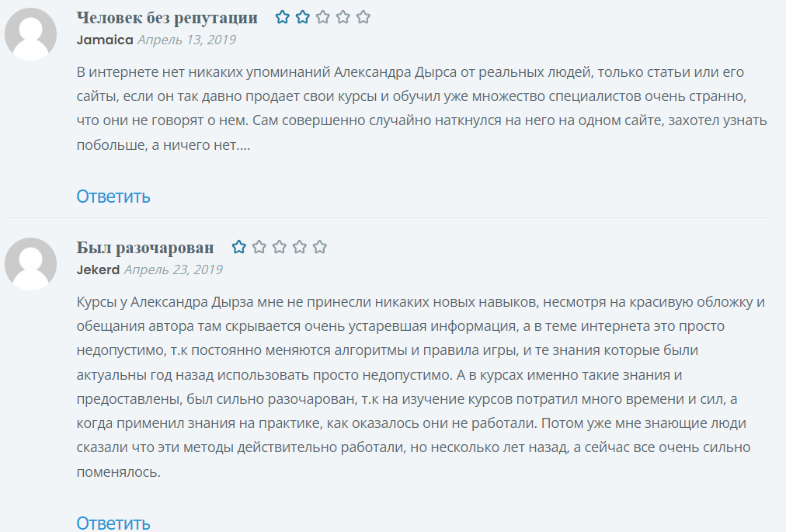Viewport: 786px width, 532px height.
Task: Click line starting 'недопустимо, т.к постоянно меняются'
Action: coord(387,350)
